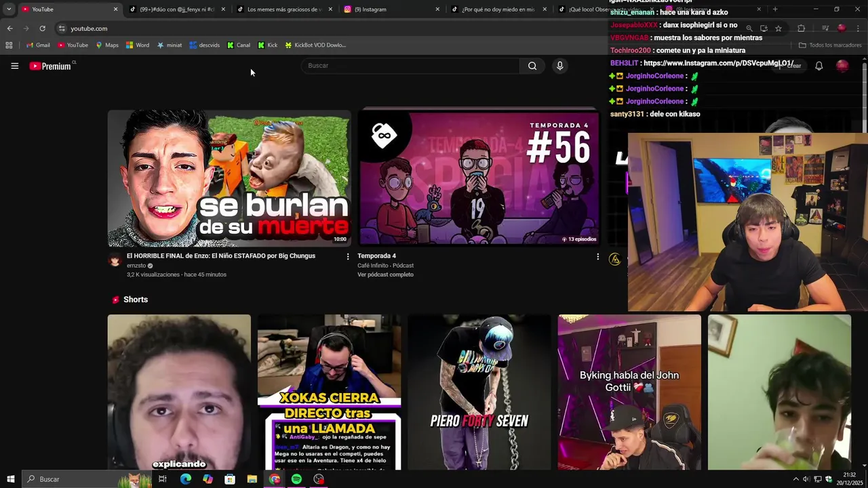Viewport: 868px width, 488px height.
Task: Open the Maps bookmark
Action: coord(107,45)
